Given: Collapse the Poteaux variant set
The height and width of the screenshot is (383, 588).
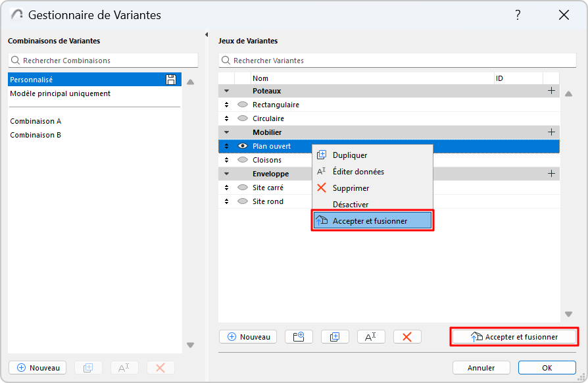Looking at the screenshot, I should pos(227,91).
